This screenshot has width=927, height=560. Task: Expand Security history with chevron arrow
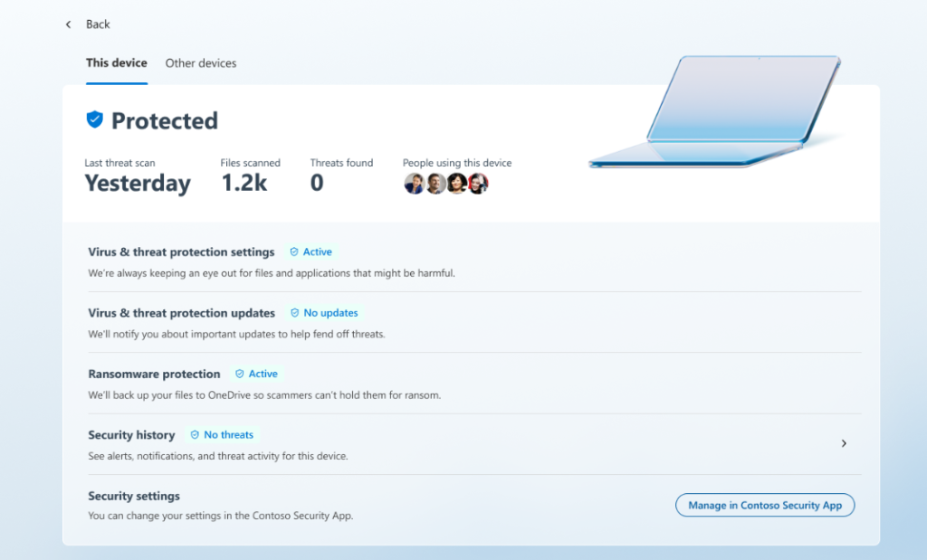tap(844, 443)
